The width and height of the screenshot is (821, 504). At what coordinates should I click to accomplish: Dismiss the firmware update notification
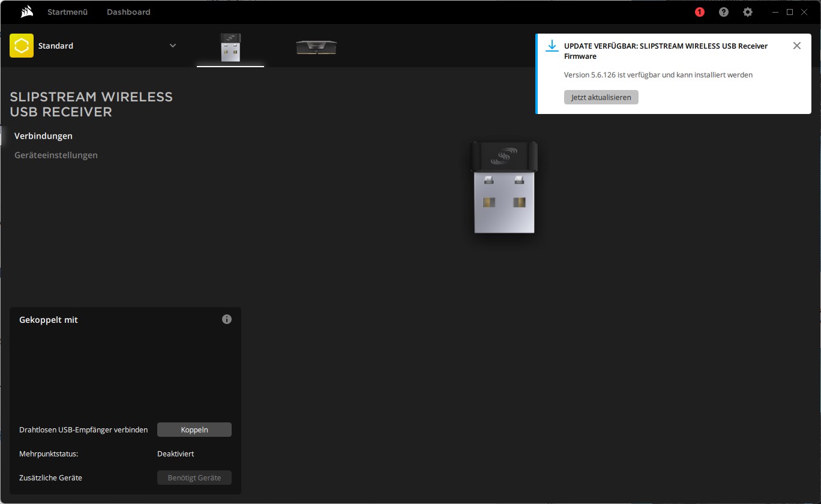coord(797,45)
